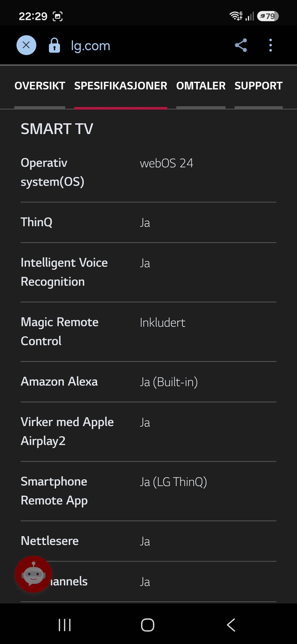
Task: Open the OMTALER tab
Action: 201,86
